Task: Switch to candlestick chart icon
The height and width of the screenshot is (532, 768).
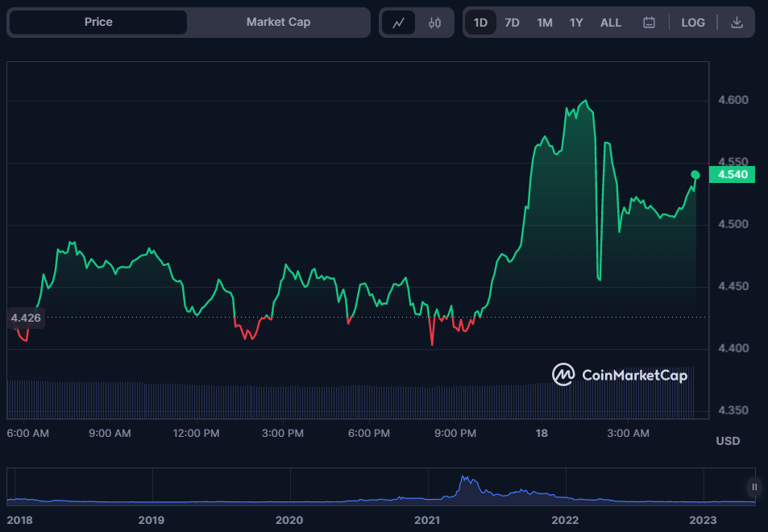Action: (434, 22)
